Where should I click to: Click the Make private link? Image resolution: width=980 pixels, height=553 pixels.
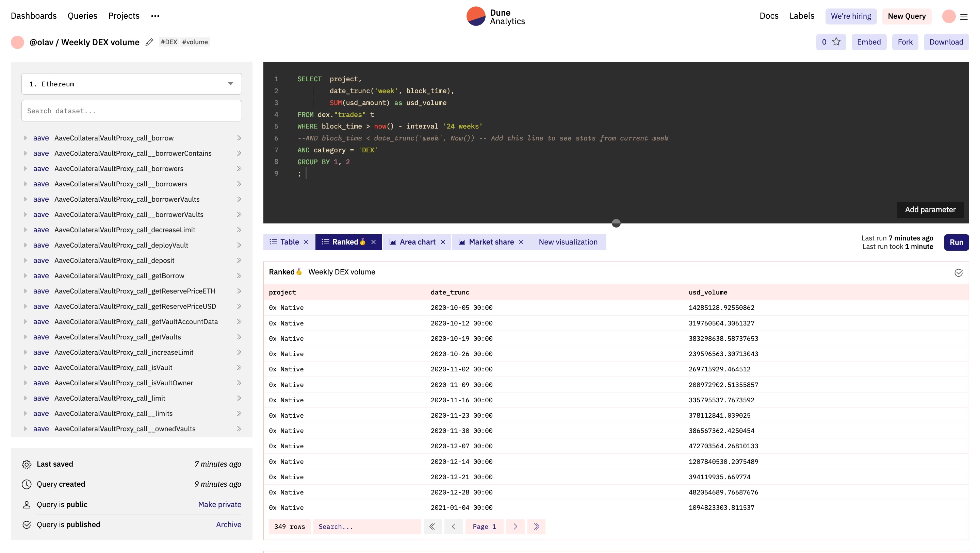tap(219, 505)
